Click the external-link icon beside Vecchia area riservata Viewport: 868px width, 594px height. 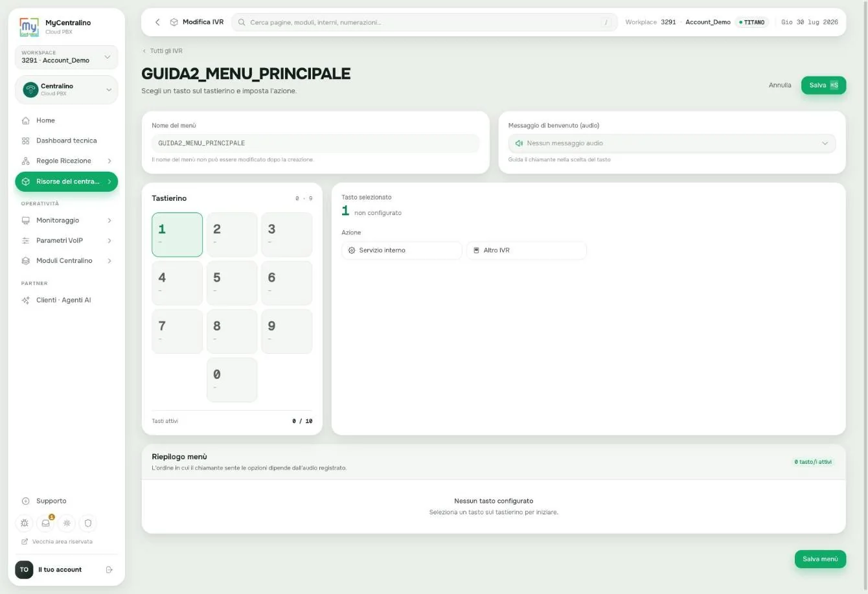(25, 542)
